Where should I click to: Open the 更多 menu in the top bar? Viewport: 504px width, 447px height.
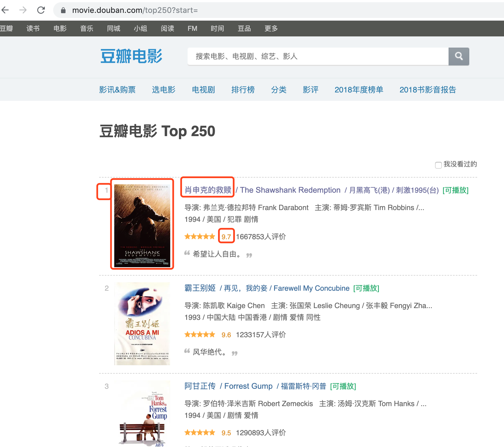(x=270, y=28)
